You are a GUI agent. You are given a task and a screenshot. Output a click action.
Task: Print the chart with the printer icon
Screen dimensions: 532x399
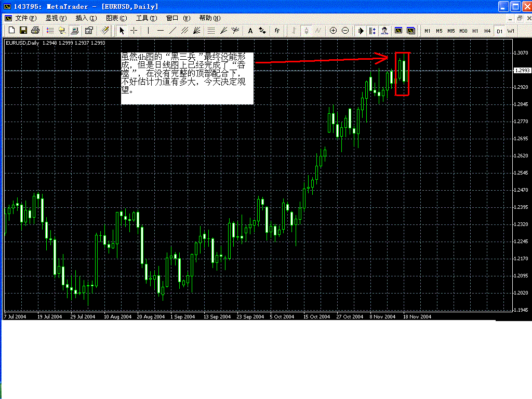coord(35,31)
